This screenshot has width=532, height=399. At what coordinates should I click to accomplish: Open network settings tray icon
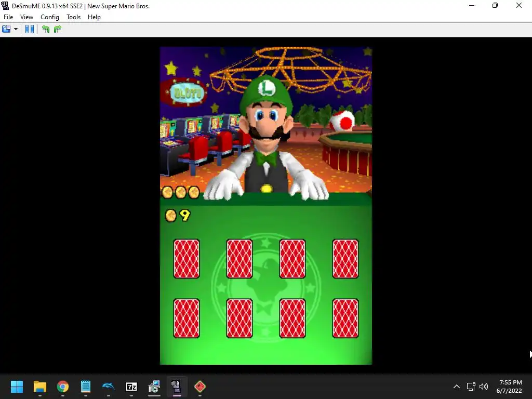coord(471,387)
